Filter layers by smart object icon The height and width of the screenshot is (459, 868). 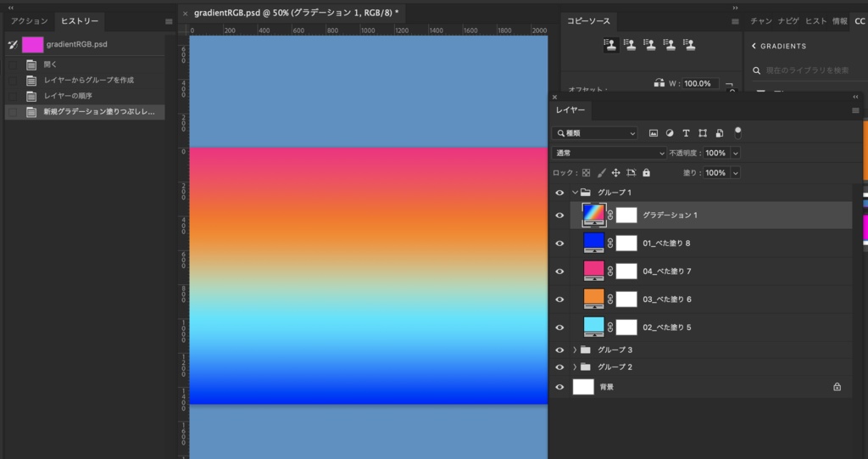pyautogui.click(x=719, y=133)
